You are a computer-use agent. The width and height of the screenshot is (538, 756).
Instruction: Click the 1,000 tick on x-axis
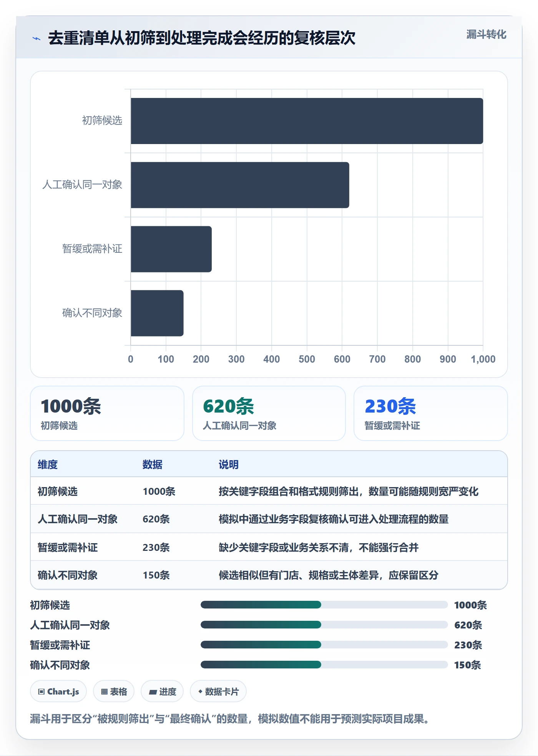(x=483, y=359)
